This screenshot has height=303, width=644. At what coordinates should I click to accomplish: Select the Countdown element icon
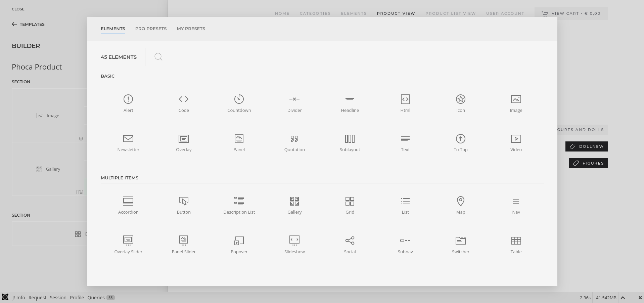239,99
